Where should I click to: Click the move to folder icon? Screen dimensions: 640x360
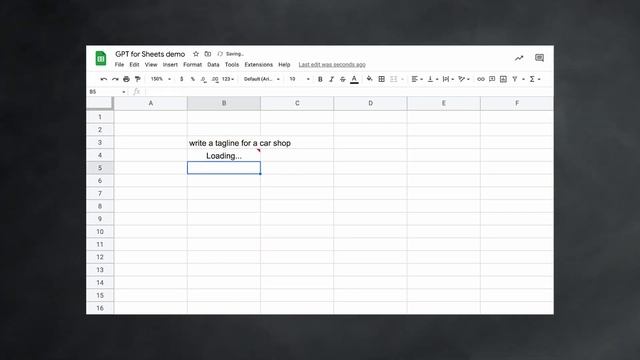pyautogui.click(x=208, y=54)
